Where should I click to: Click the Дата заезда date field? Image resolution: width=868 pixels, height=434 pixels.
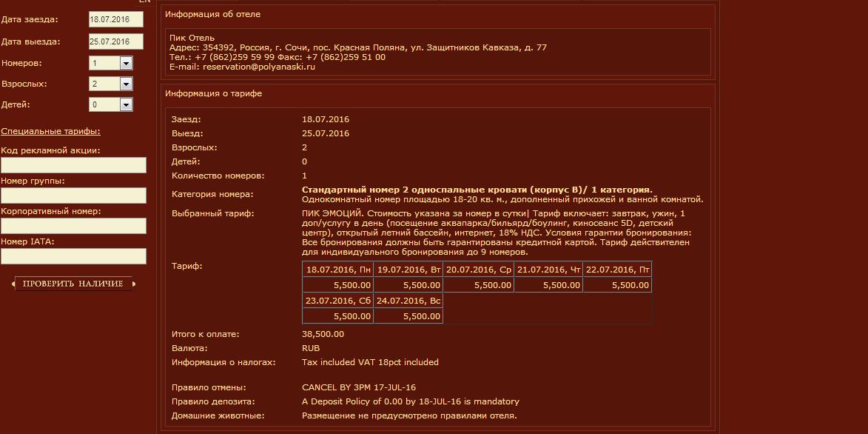(x=115, y=20)
